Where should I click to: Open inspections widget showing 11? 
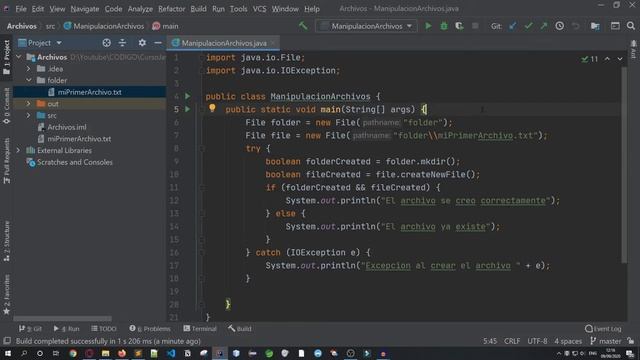pos(590,59)
